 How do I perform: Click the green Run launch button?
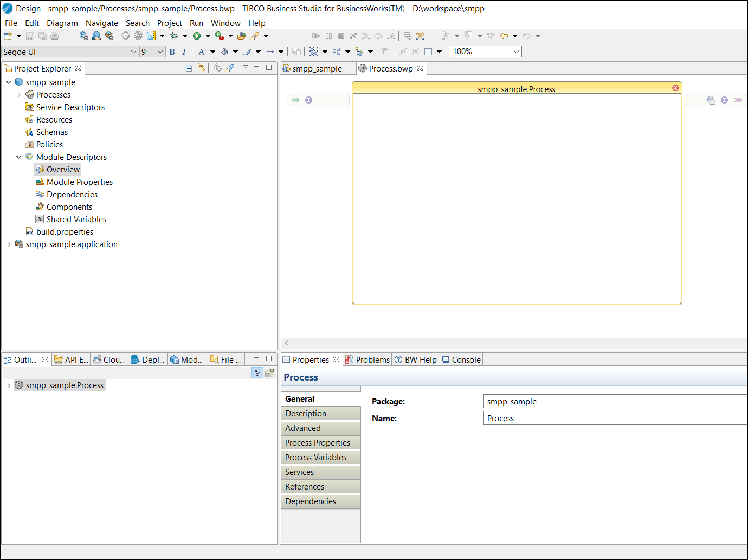tap(197, 36)
